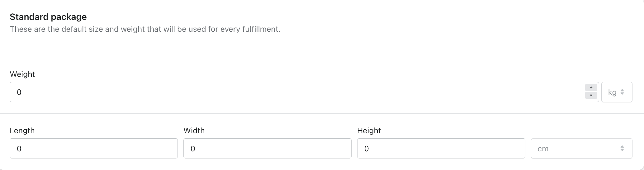Screen dimensions: 644x170
Task: Focus the Height input field
Action: pyautogui.click(x=441, y=149)
